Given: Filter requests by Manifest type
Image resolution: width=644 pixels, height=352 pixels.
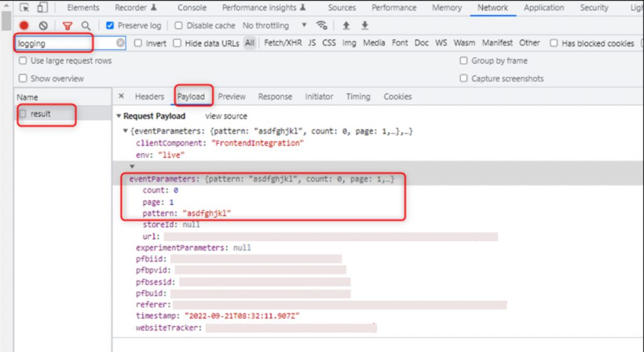Looking at the screenshot, I should [497, 43].
